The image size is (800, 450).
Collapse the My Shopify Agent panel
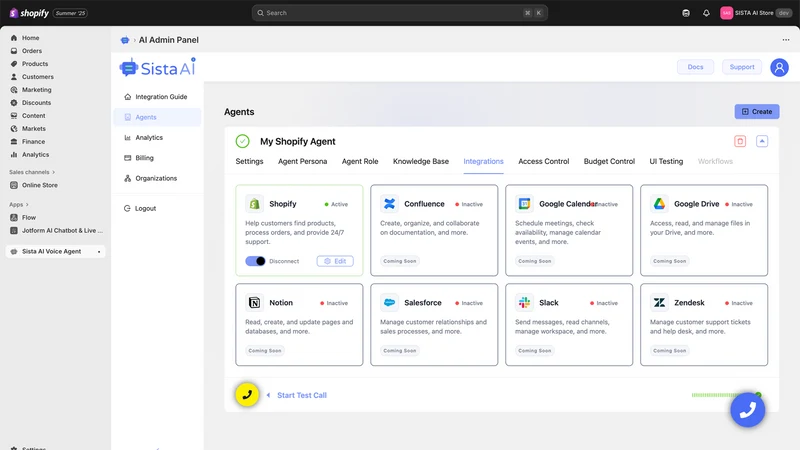762,141
